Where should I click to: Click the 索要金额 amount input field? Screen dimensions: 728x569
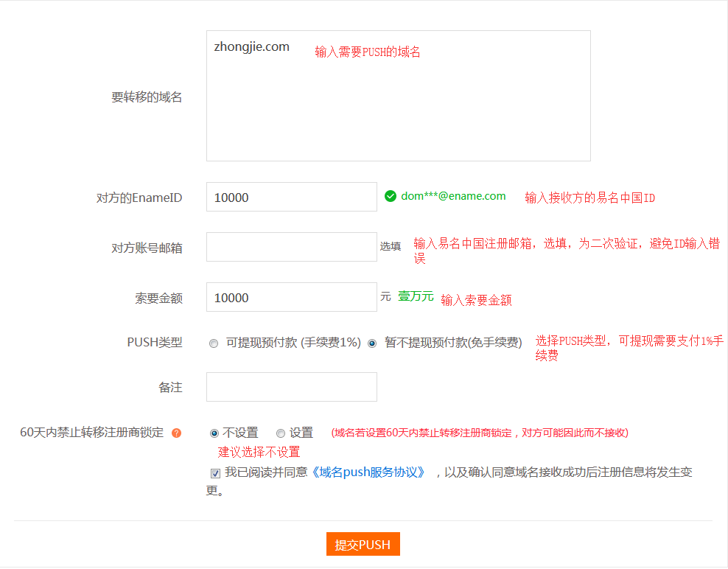point(291,297)
